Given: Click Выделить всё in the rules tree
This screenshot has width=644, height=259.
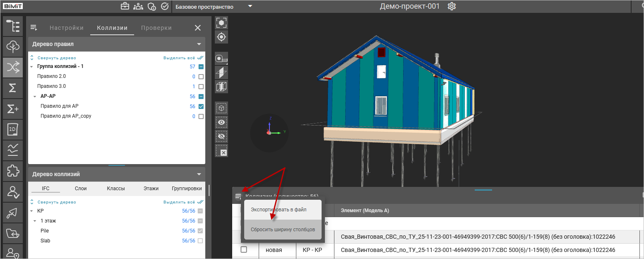Looking at the screenshot, I should tap(179, 58).
